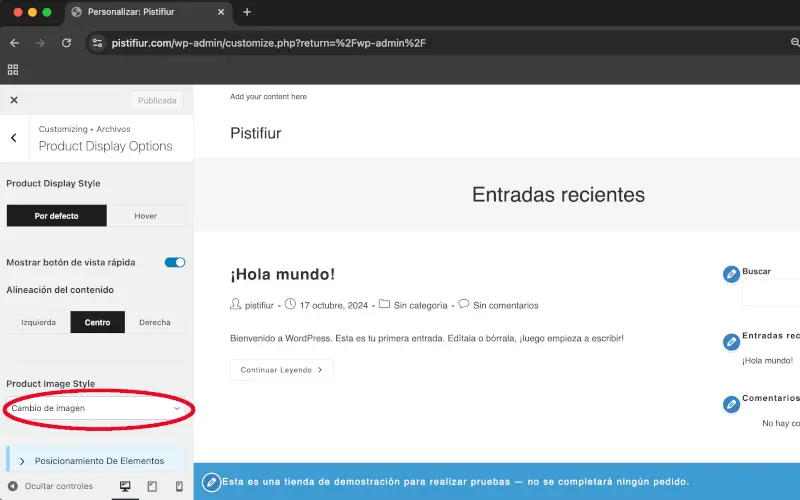800x500 pixels.
Task: Open the Cambio de imagen dropdown
Action: point(95,408)
